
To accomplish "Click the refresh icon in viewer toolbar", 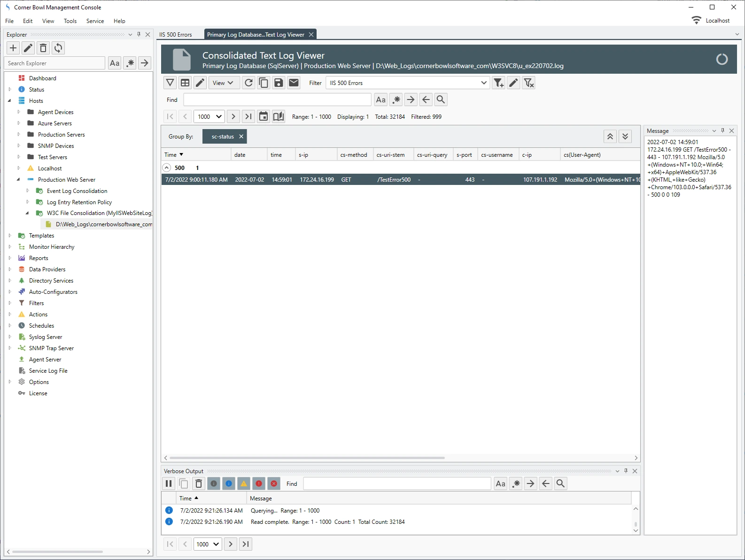I will [x=248, y=83].
